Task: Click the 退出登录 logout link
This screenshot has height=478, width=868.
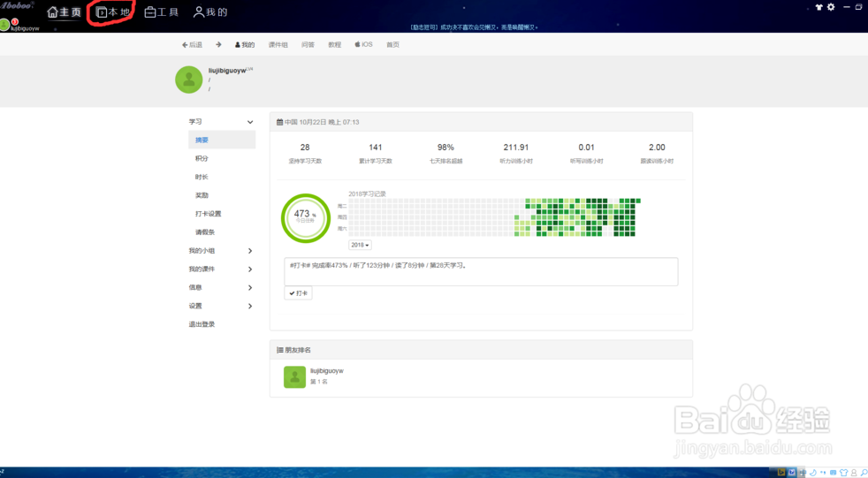Action: pyautogui.click(x=202, y=324)
